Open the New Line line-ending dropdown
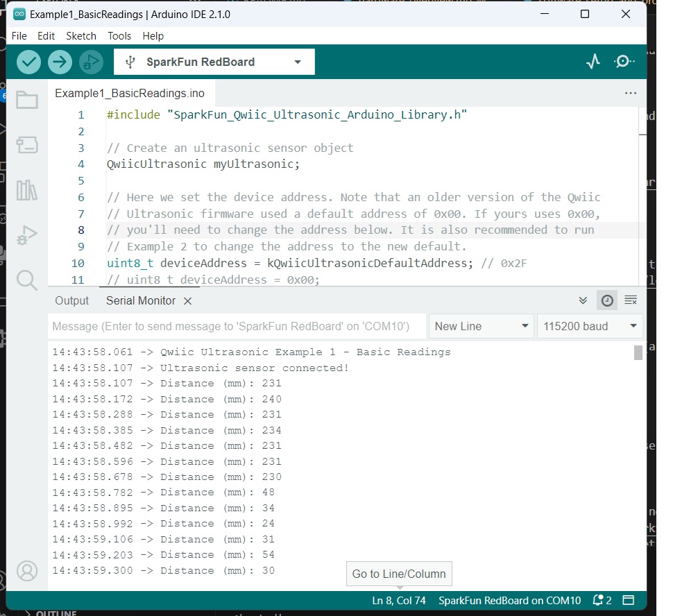This screenshot has height=616, width=673. [481, 326]
